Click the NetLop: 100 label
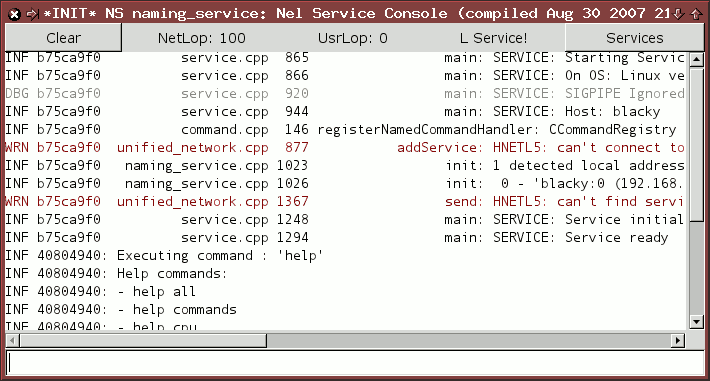The width and height of the screenshot is (710, 381). pos(201,38)
